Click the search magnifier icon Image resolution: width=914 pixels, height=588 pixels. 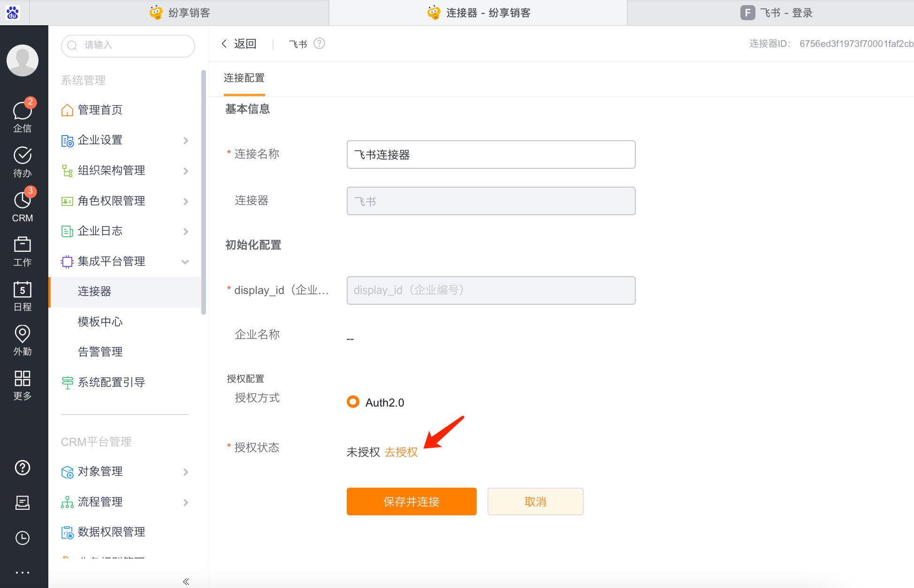pos(72,45)
